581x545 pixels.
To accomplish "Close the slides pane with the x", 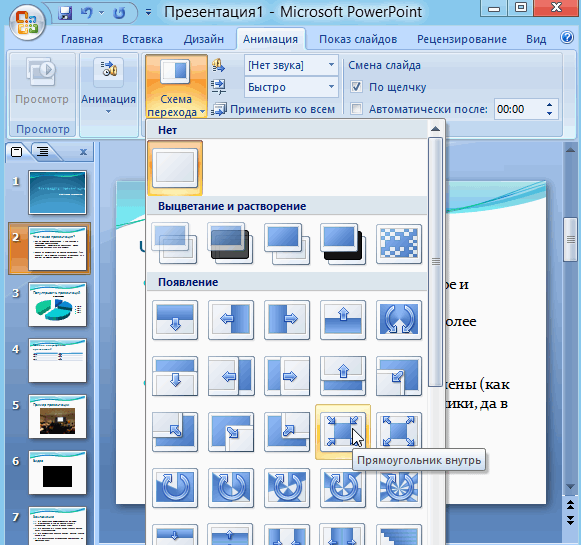I will point(83,152).
